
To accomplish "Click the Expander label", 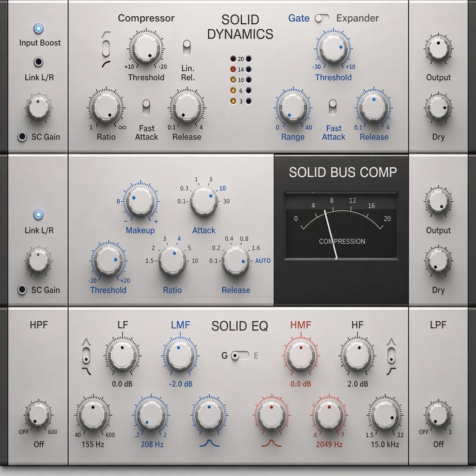I will 357,18.
